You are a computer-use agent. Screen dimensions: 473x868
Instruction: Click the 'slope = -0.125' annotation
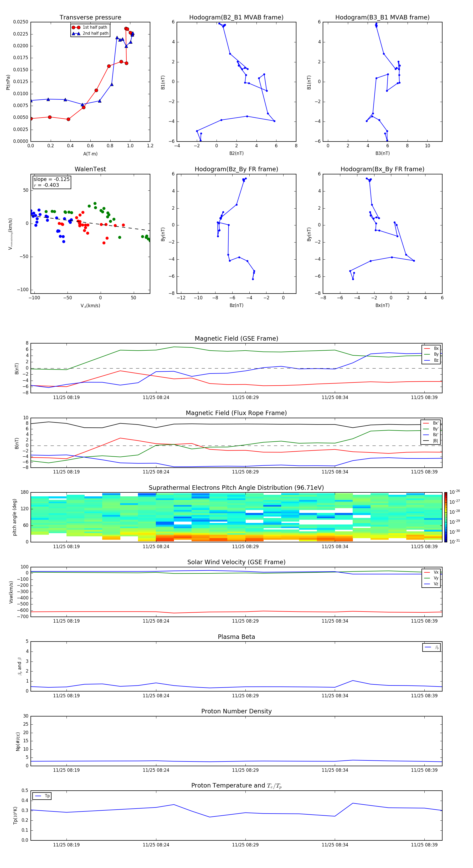pos(52,179)
